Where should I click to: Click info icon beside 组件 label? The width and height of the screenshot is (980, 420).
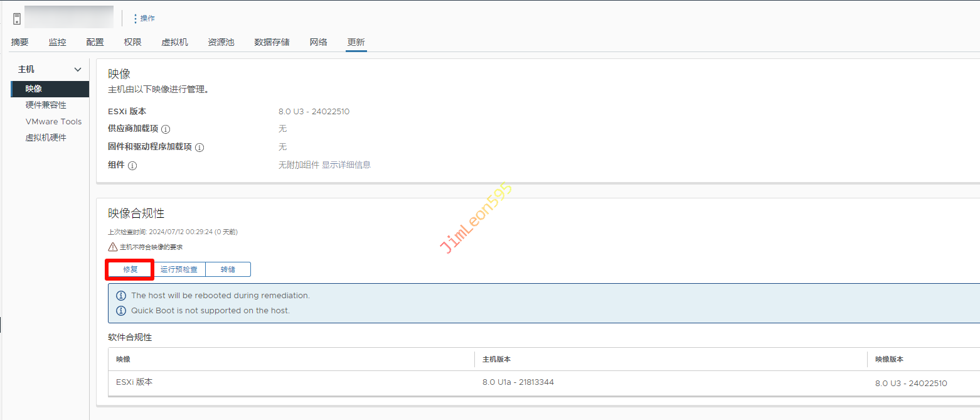click(132, 166)
